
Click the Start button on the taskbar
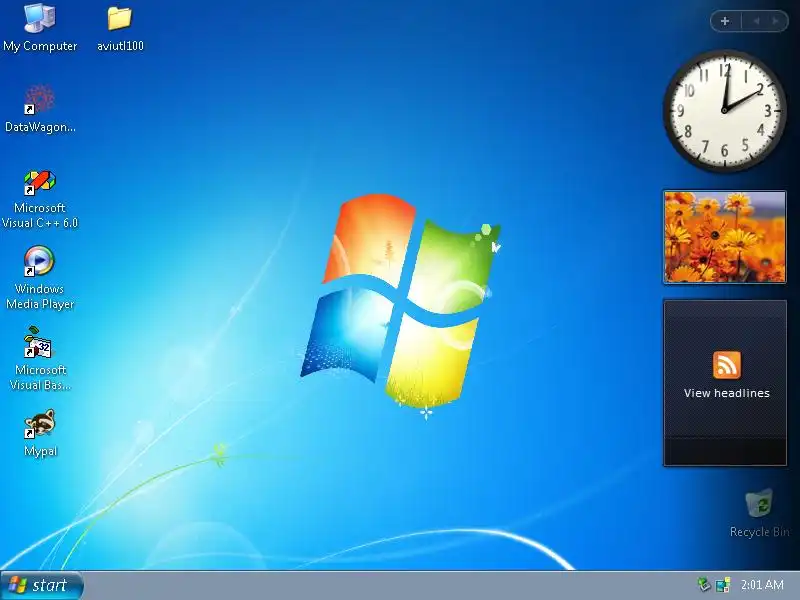coord(41,585)
